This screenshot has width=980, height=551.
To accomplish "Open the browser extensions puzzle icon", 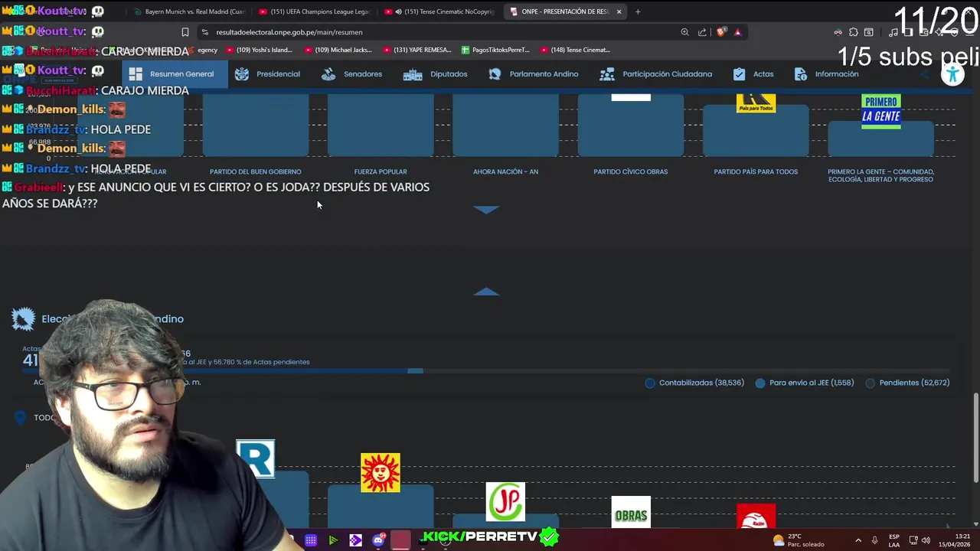I will 854,32.
